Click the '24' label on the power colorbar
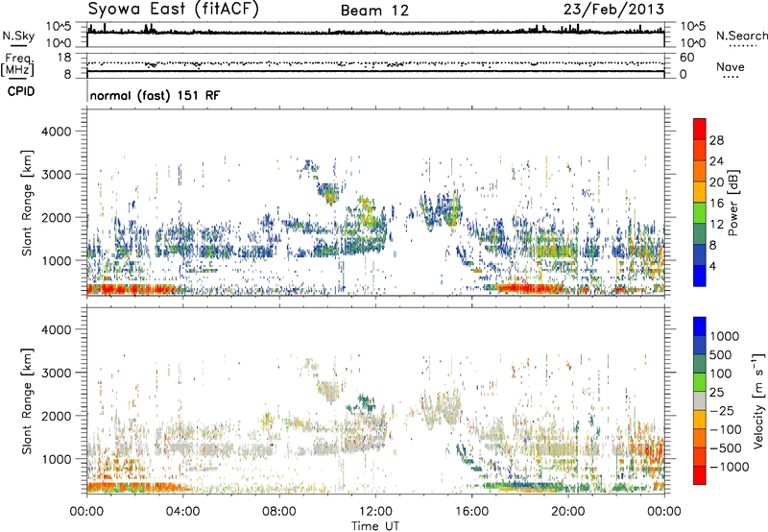The height and width of the screenshot is (532, 768). [716, 161]
